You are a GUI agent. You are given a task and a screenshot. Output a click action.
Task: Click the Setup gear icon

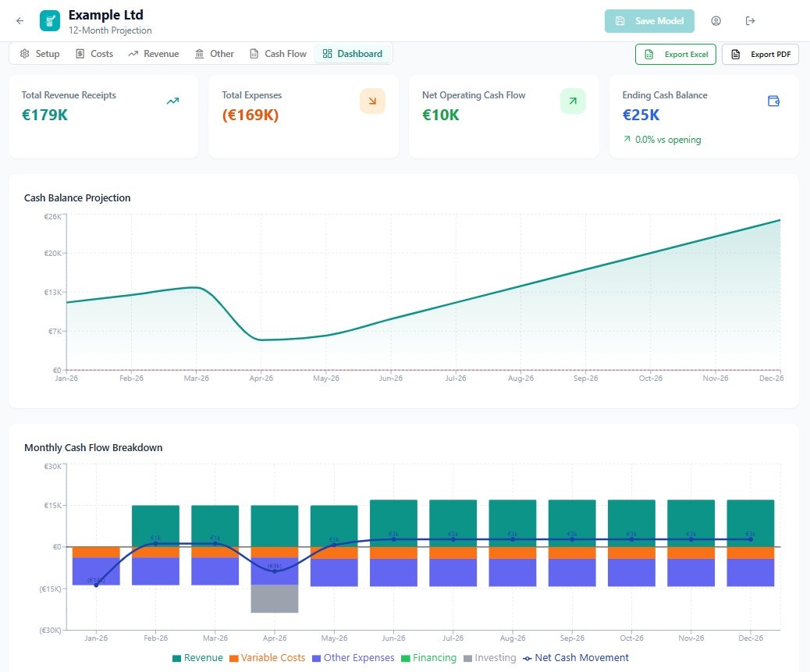24,54
